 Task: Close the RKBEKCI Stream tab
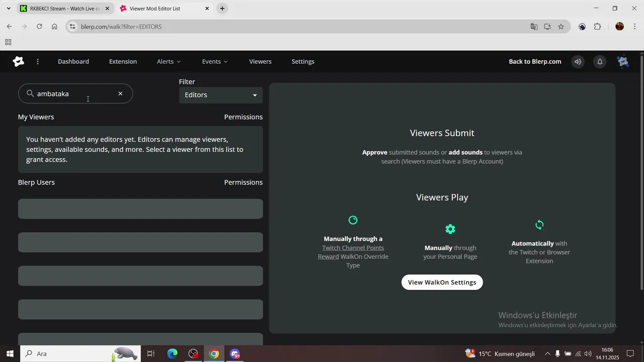[x=107, y=9]
